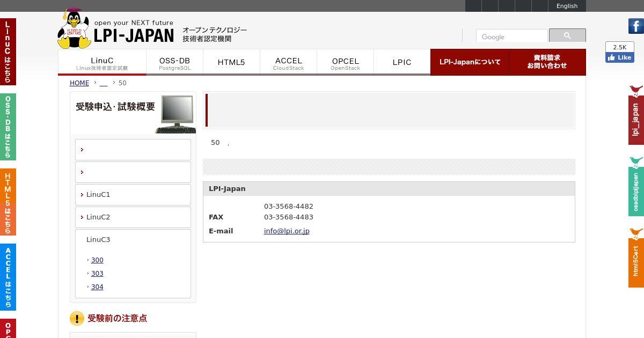Open the ossdbjpjapan Twitter side tab
The image size is (644, 338).
(x=636, y=186)
